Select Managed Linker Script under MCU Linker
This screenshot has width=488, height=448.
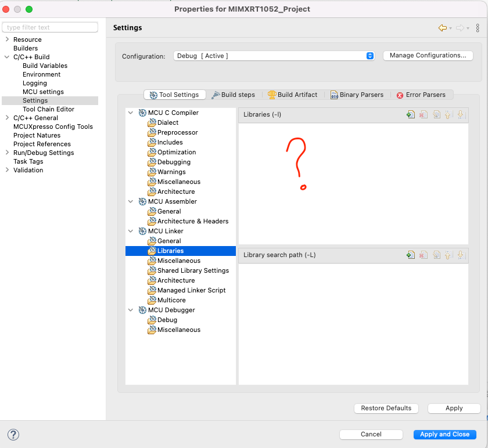coord(191,290)
